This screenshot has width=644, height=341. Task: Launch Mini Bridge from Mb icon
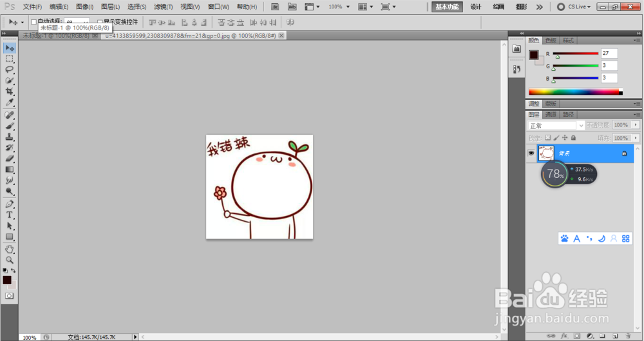coord(292,6)
